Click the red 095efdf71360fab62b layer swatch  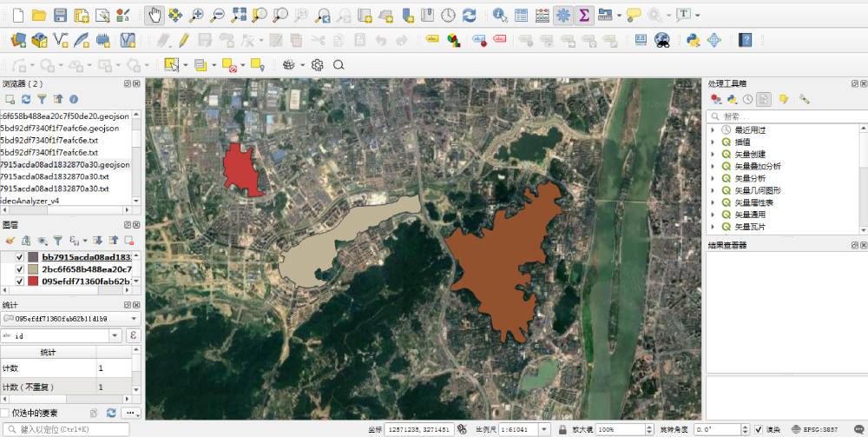(x=34, y=281)
